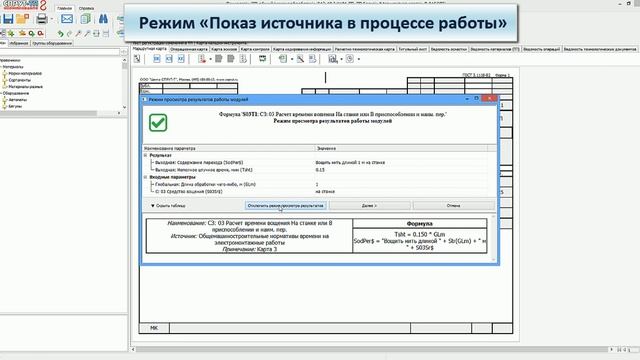Click the orange star icon in small toolbar
The height and width of the screenshot is (360, 640).
click(x=22, y=33)
